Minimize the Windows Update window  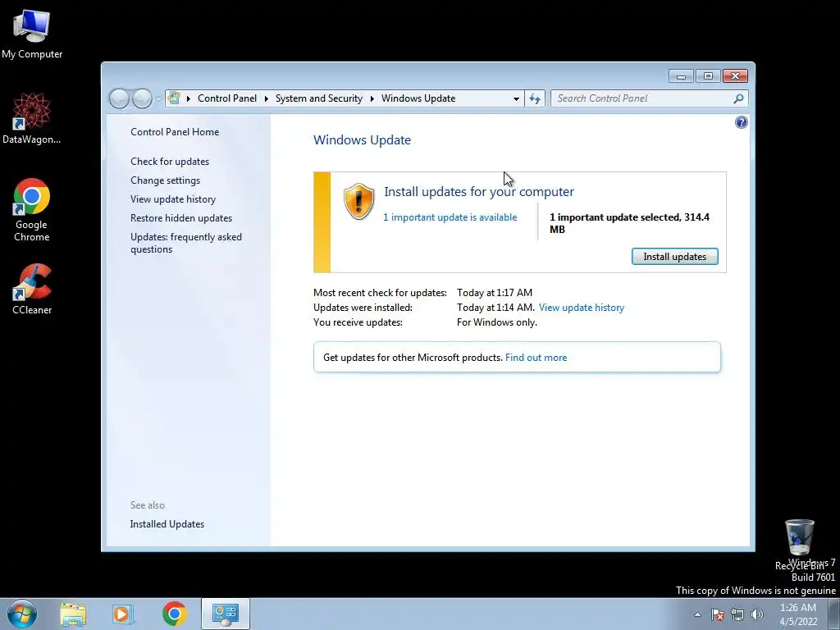[x=681, y=76]
